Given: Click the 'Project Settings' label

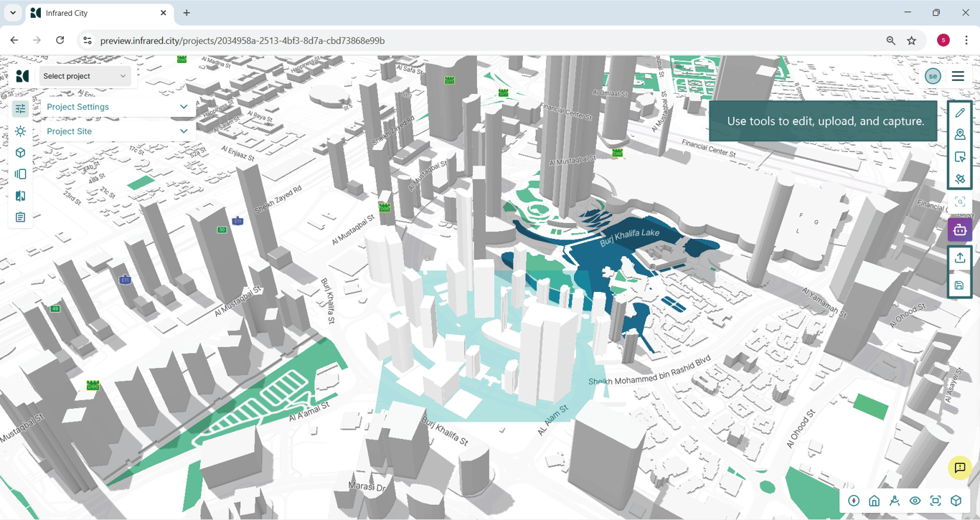Looking at the screenshot, I should pos(77,107).
